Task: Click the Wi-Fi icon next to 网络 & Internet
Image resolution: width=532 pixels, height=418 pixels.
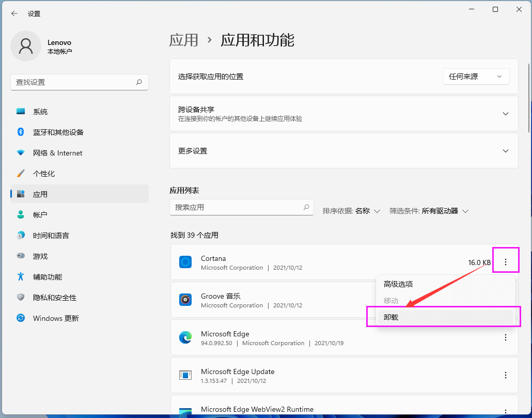Action: (x=21, y=152)
